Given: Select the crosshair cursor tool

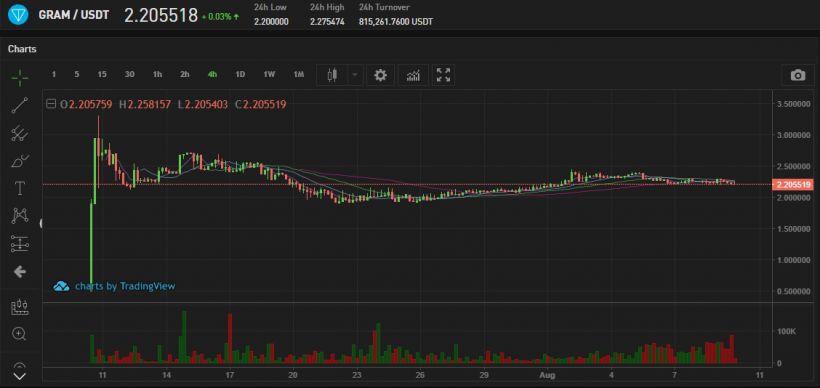Looking at the screenshot, I should point(20,78).
